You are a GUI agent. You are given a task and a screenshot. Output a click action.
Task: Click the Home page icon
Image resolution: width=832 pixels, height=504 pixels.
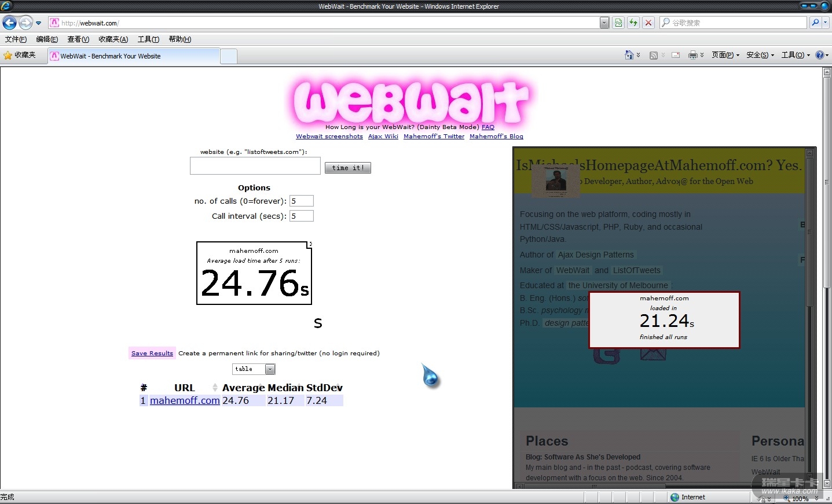(x=629, y=55)
